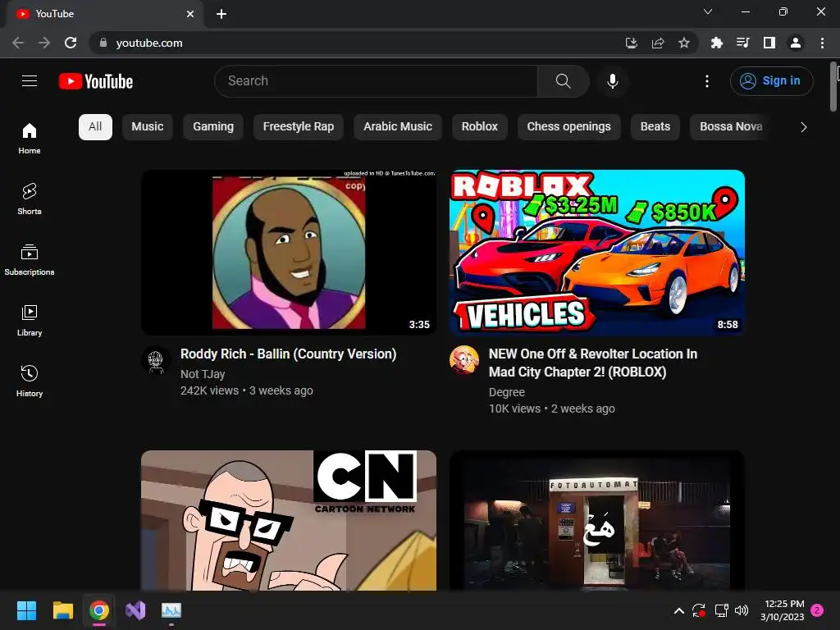840x630 pixels.
Task: Open Windows Start menu
Action: 26,610
